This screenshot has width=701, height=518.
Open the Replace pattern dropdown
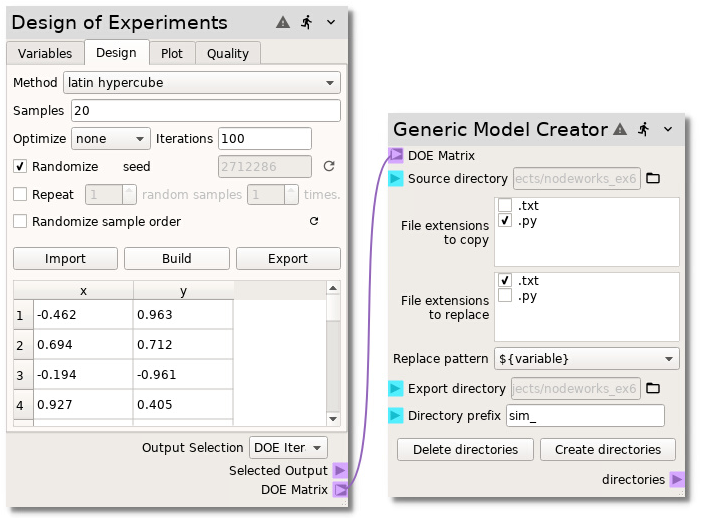pos(586,358)
